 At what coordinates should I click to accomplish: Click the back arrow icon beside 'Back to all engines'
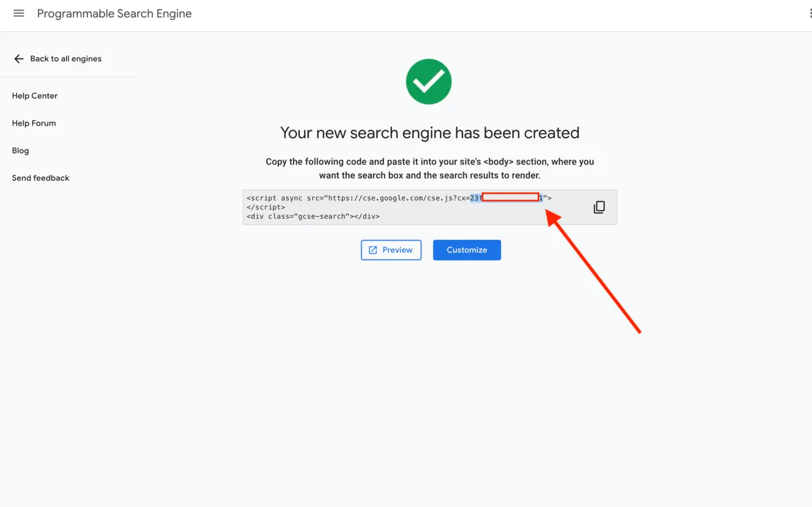point(19,58)
